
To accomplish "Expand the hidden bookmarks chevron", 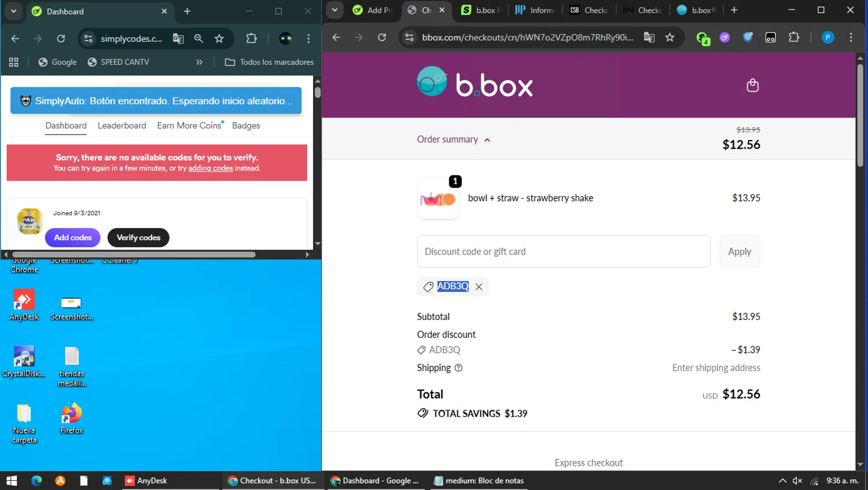I will (x=199, y=62).
